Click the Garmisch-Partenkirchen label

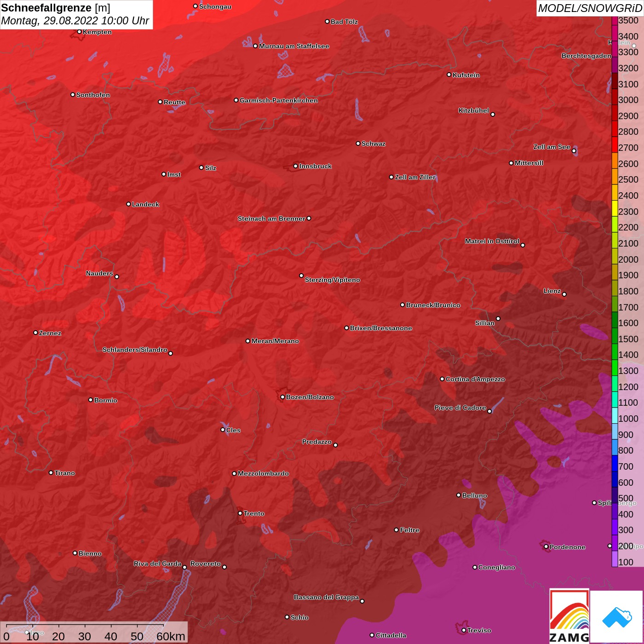pyautogui.click(x=279, y=100)
